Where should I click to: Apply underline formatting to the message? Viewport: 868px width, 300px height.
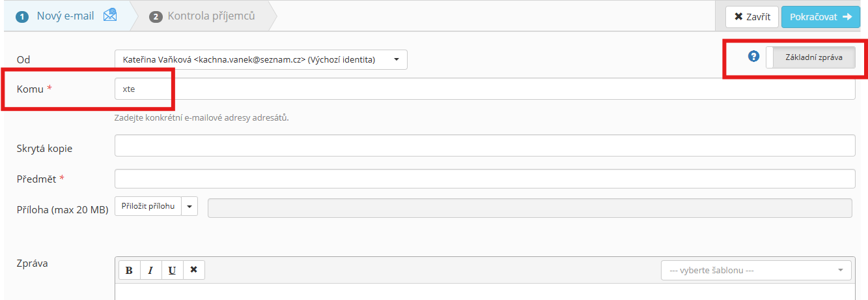coord(172,270)
